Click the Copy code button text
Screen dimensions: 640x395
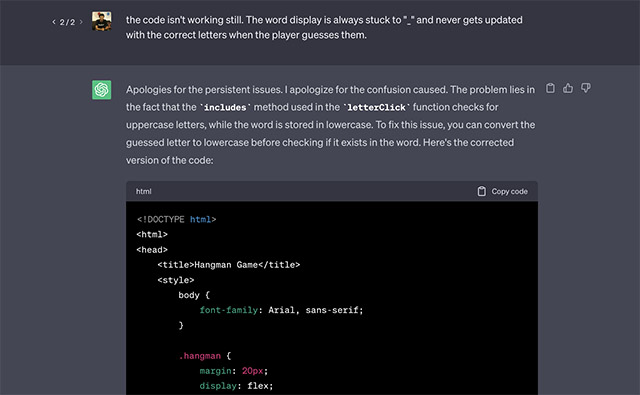[x=509, y=191]
